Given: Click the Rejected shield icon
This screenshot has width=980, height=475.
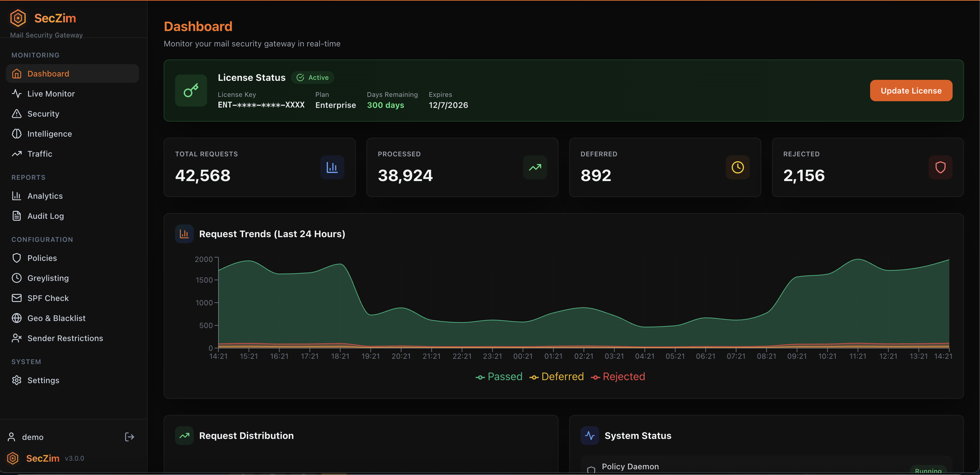Looking at the screenshot, I should pos(940,167).
